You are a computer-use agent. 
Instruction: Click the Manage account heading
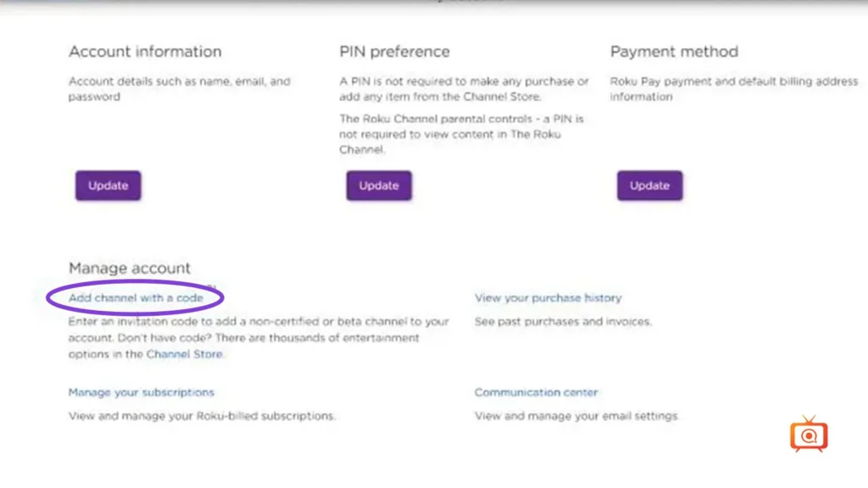click(130, 269)
